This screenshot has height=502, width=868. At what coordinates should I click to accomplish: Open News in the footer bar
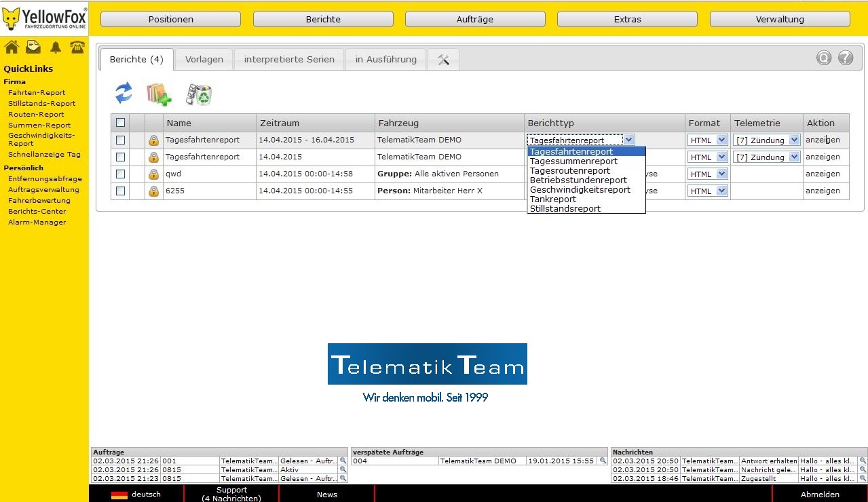tap(327, 495)
